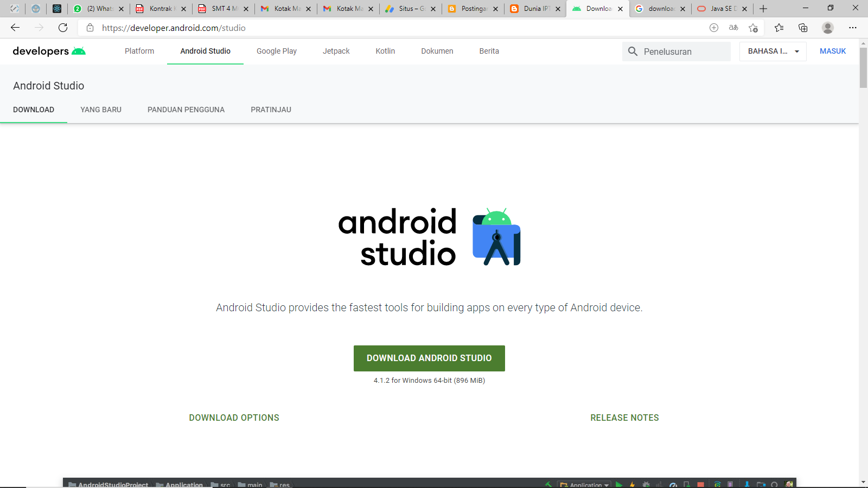868x488 pixels.
Task: Expand the BAHASA language dropdown
Action: pyautogui.click(x=773, y=52)
